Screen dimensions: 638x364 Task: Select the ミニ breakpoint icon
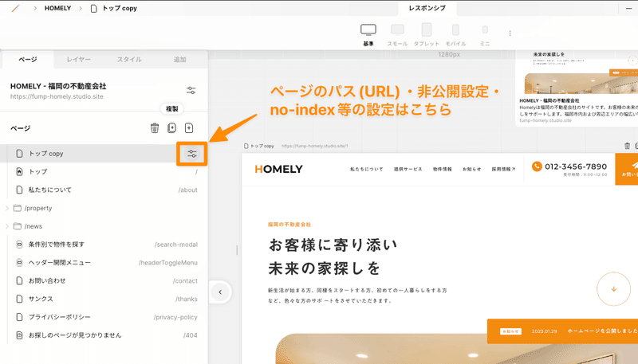[x=485, y=29]
